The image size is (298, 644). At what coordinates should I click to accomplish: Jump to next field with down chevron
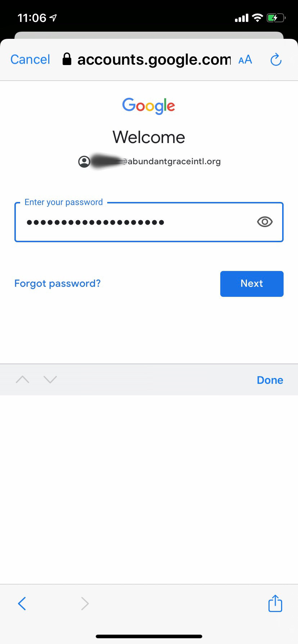pyautogui.click(x=50, y=379)
